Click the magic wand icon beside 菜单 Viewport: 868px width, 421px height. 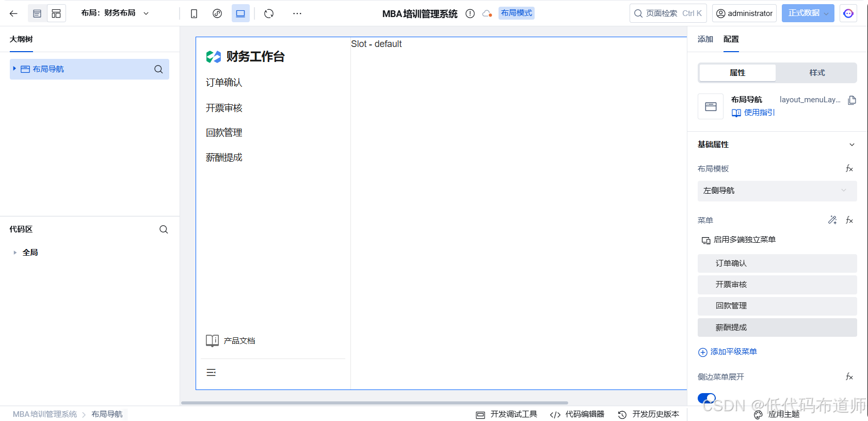click(x=832, y=221)
